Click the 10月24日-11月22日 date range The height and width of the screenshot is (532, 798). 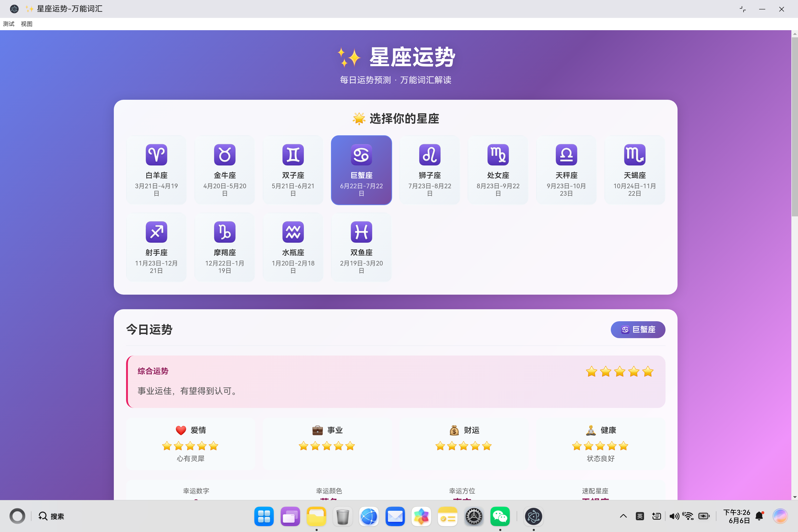point(635,190)
